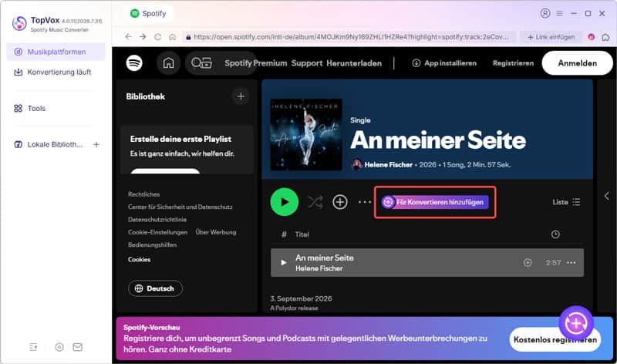Change language with Deutsch button

pos(156,288)
